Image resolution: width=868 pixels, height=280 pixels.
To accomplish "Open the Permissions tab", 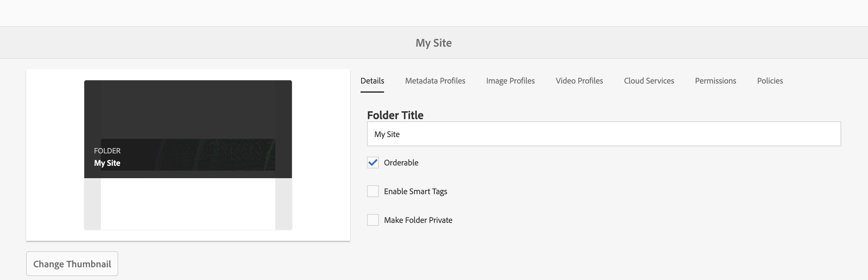I will [715, 81].
